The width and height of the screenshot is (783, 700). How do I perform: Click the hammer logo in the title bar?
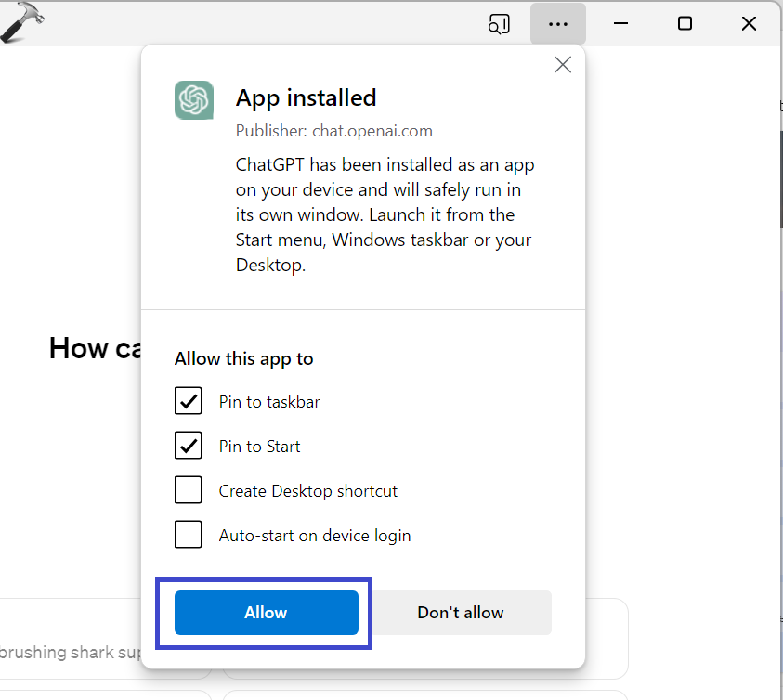tap(22, 23)
